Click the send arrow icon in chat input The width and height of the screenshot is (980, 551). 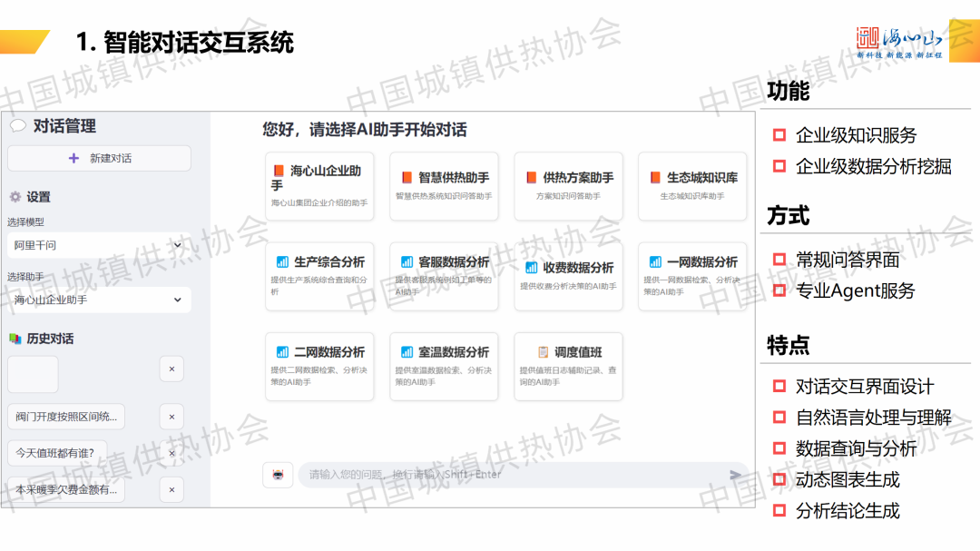(735, 475)
